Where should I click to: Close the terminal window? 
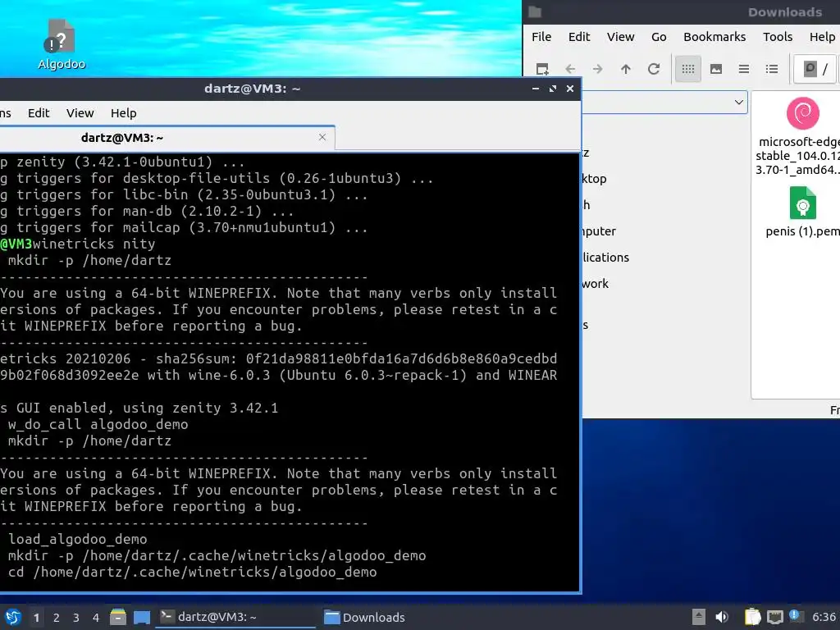click(570, 89)
